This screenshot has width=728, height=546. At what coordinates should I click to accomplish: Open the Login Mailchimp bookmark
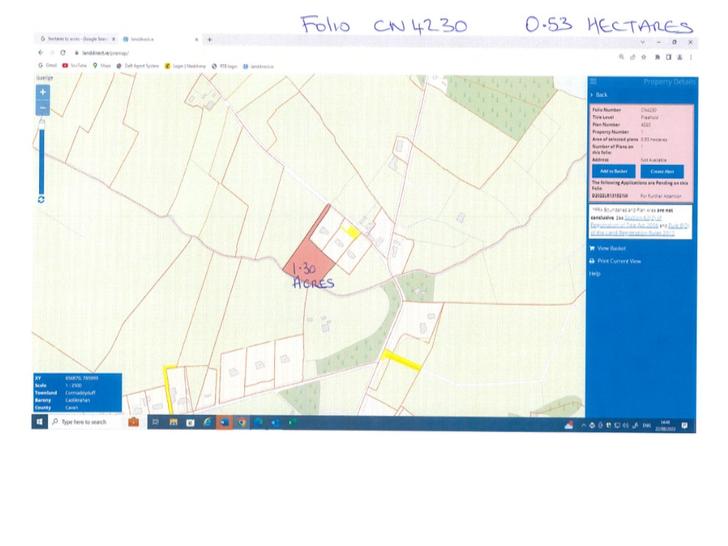pos(185,66)
